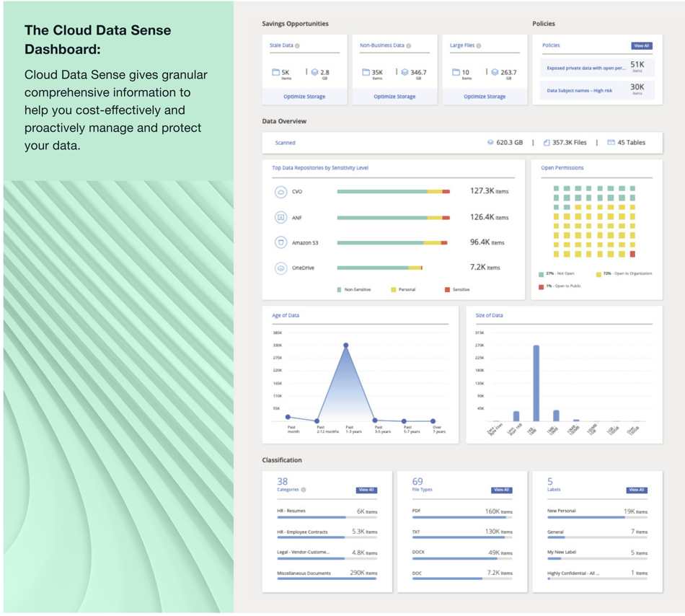Viewport: 685px width, 616px height.
Task: Click the '96.4K items' value for Amazon S3
Action: pyautogui.click(x=487, y=242)
